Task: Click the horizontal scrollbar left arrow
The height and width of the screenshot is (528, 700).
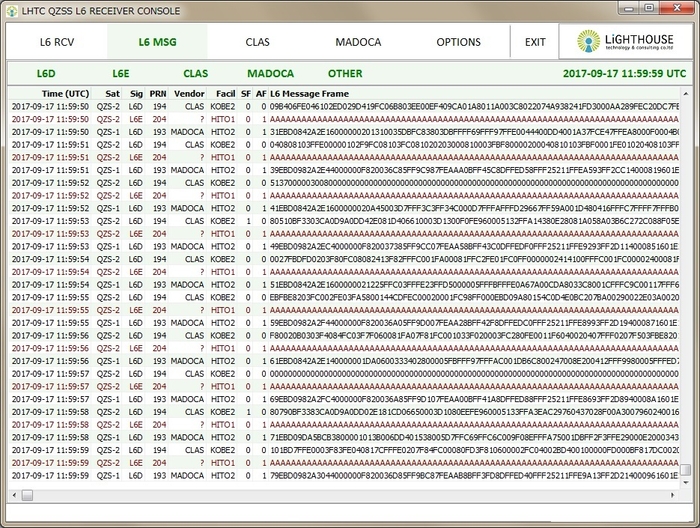Action: click(14, 494)
